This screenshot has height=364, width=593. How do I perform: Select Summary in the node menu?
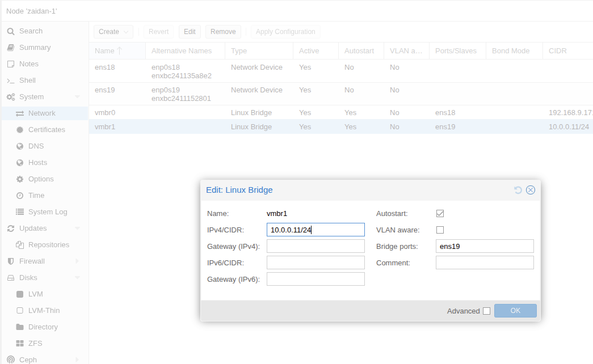[35, 48]
